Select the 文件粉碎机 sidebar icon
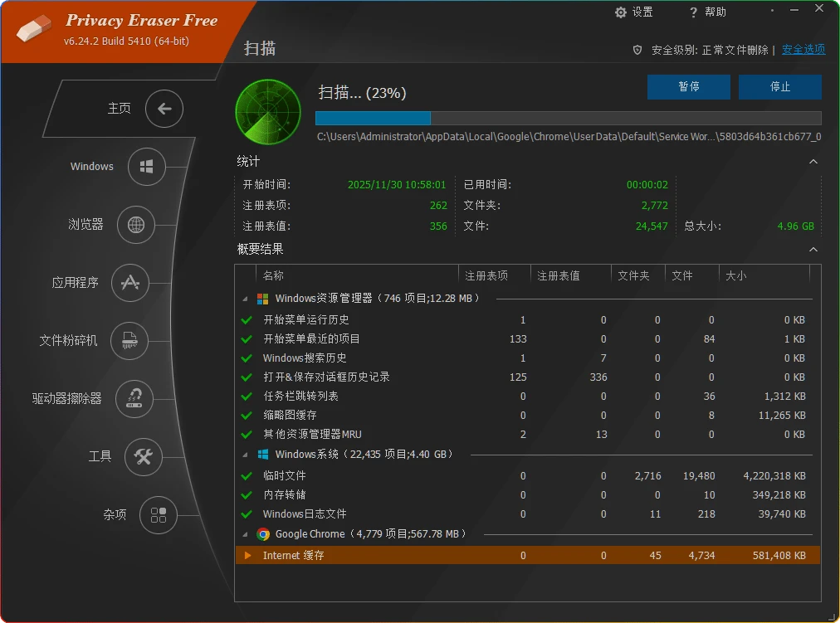840x623 pixels. [130, 341]
